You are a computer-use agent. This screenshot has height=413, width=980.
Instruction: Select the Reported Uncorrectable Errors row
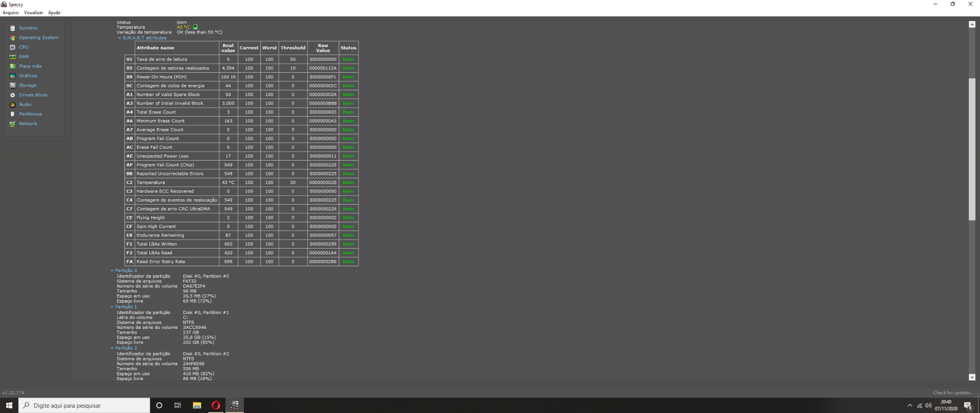pyautogui.click(x=241, y=174)
